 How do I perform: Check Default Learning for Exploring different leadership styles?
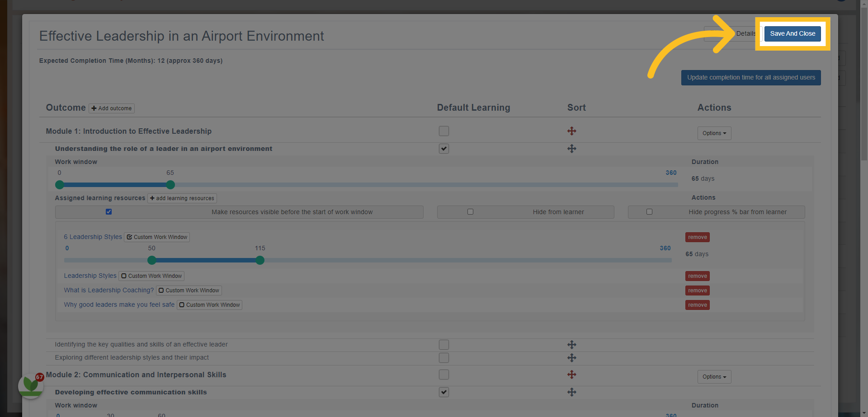[x=444, y=358]
